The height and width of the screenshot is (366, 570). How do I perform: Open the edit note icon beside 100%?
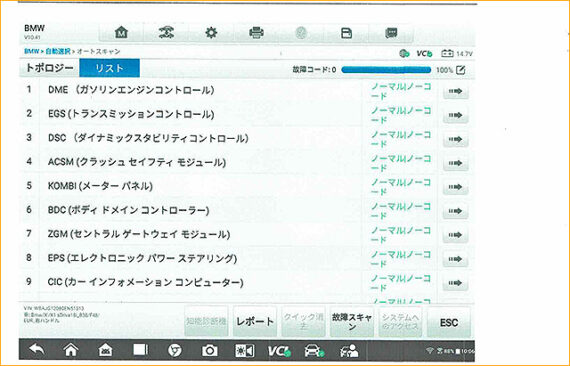[461, 70]
